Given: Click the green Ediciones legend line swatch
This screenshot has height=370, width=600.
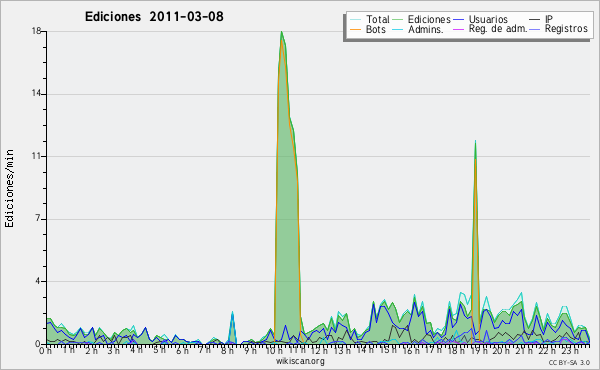Looking at the screenshot, I should click(398, 19).
